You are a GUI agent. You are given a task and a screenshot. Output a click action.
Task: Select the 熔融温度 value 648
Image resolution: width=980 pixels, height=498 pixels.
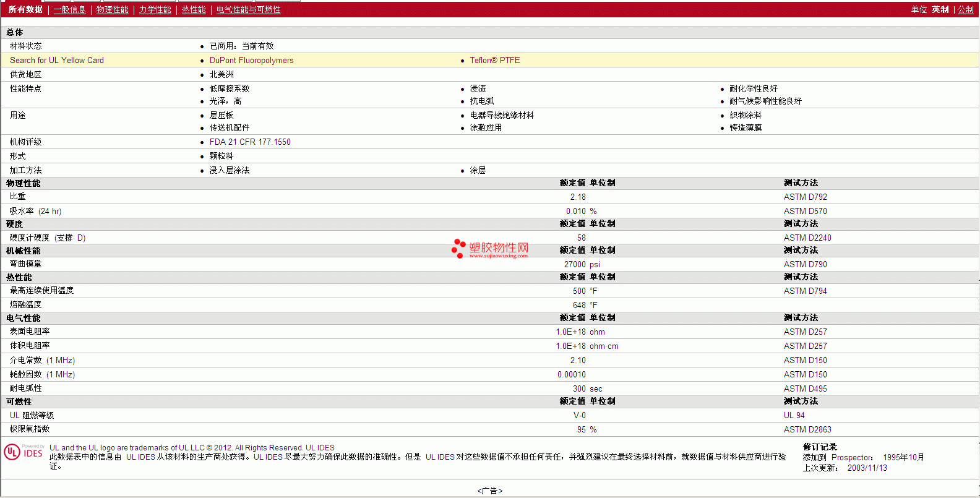click(x=579, y=306)
